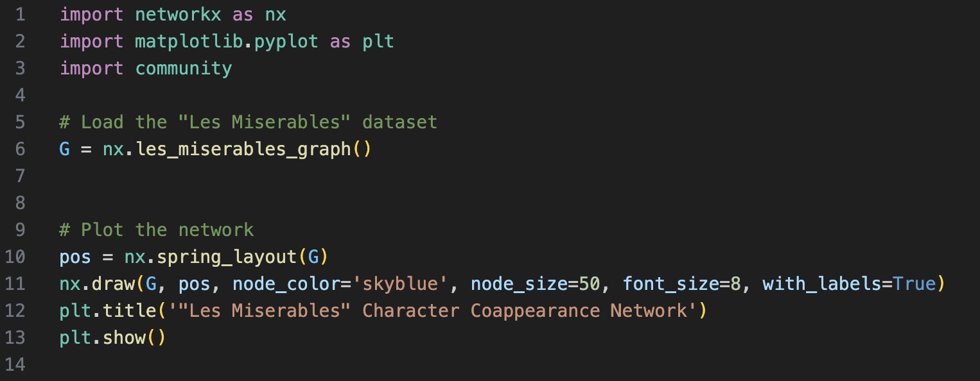Click the empty line 14 number
This screenshot has height=381, width=980.
[14, 364]
